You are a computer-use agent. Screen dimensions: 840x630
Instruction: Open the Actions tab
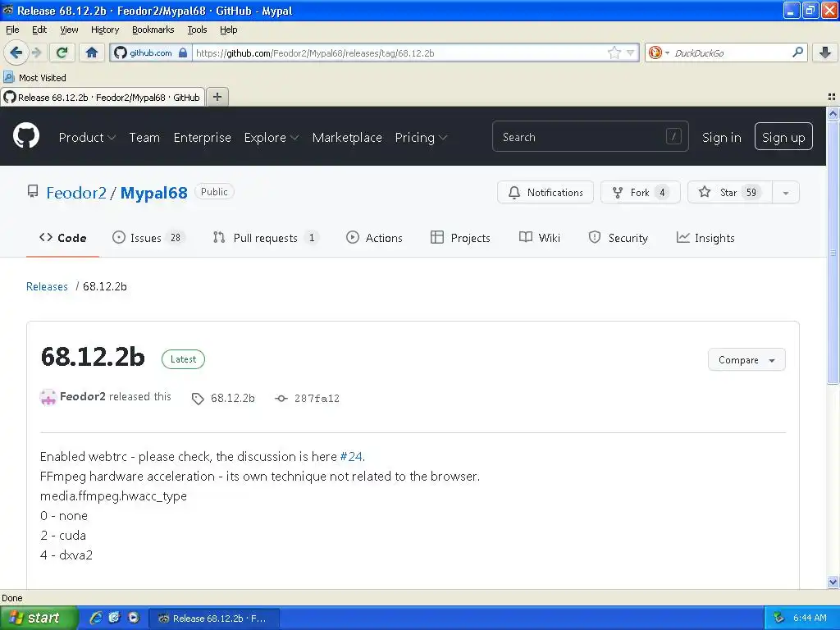[x=374, y=238]
